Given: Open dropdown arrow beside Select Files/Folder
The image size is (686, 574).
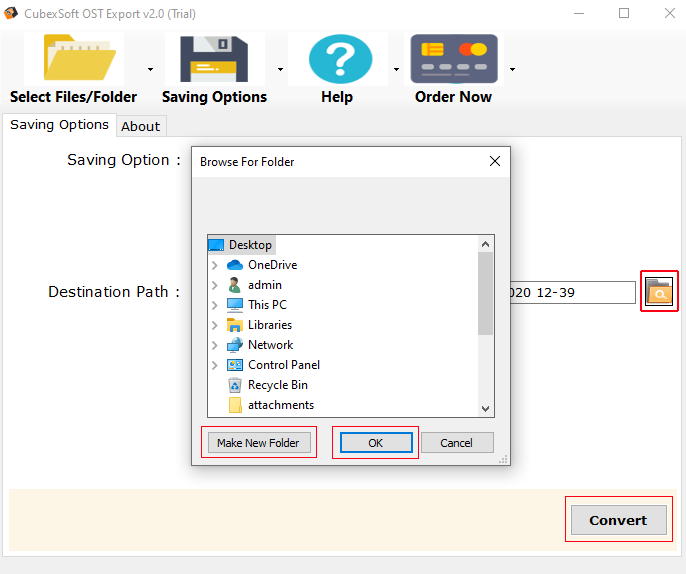Looking at the screenshot, I should (150, 69).
